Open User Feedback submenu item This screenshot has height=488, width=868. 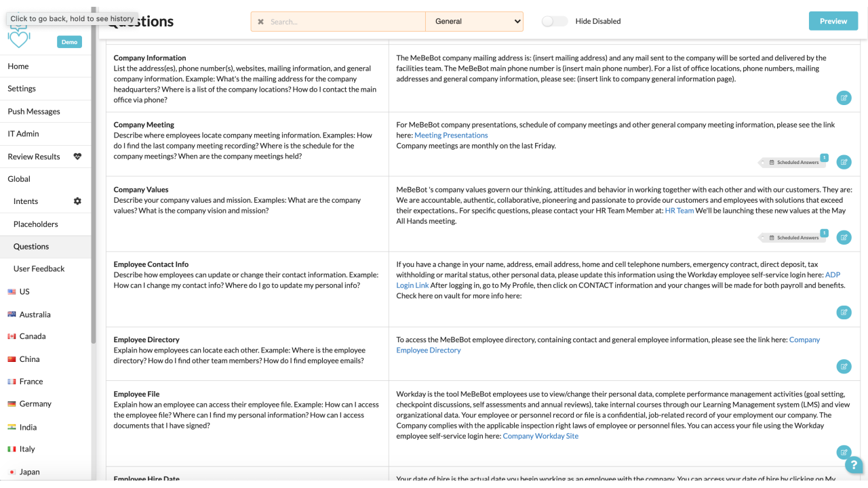[x=39, y=269]
